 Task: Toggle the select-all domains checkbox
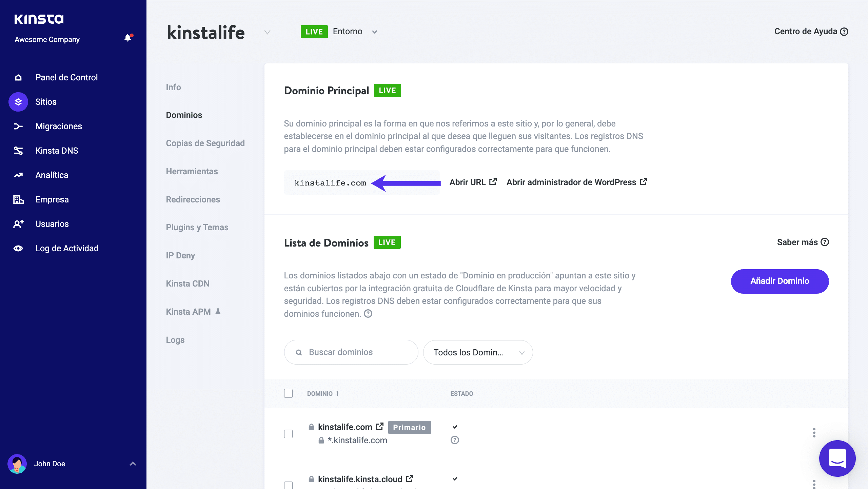coord(288,393)
